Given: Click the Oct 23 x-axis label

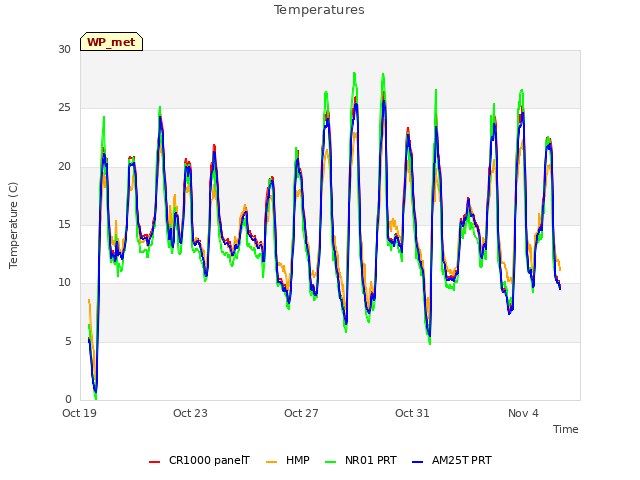Looking at the screenshot, I should (x=190, y=413).
